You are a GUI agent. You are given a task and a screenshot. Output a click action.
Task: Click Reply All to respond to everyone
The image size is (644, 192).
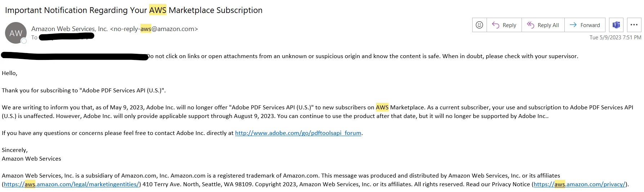tap(543, 25)
